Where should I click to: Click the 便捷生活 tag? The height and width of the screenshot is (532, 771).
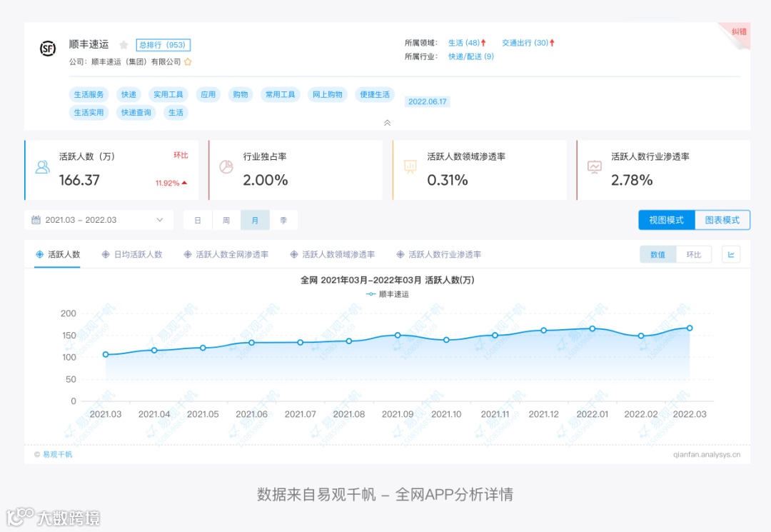375,94
